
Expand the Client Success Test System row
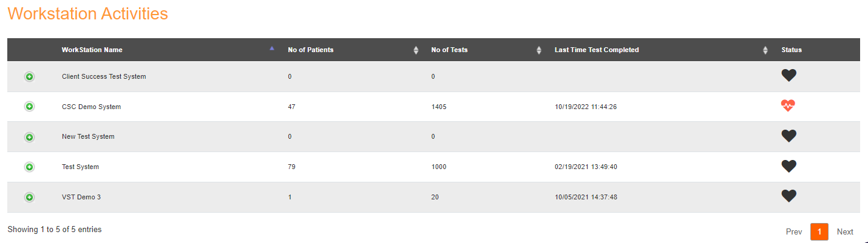[x=29, y=76]
